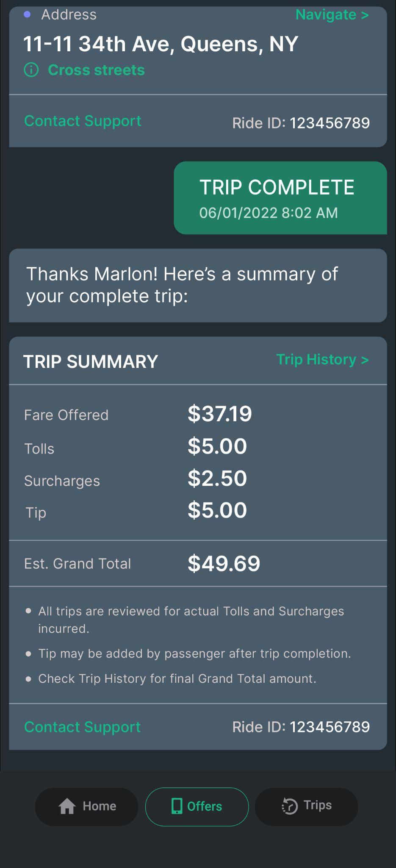Tap Contact Support in the address card
This screenshot has height=868, width=396.
[83, 121]
